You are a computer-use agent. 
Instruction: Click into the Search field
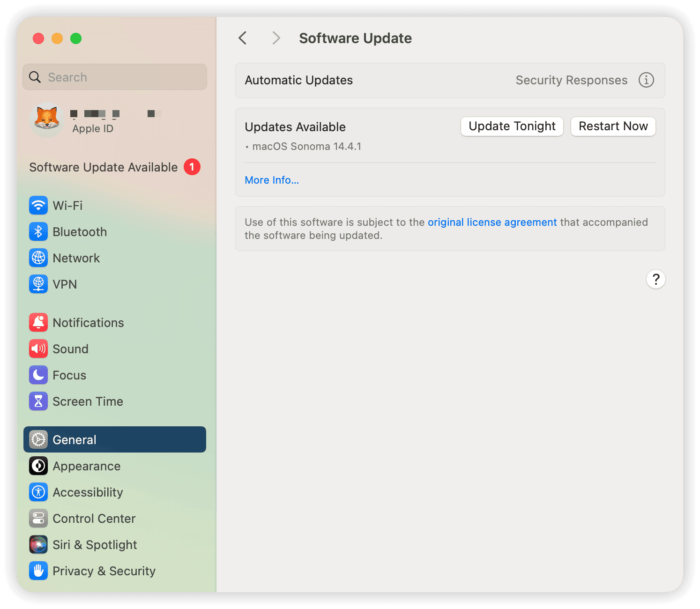[x=115, y=77]
